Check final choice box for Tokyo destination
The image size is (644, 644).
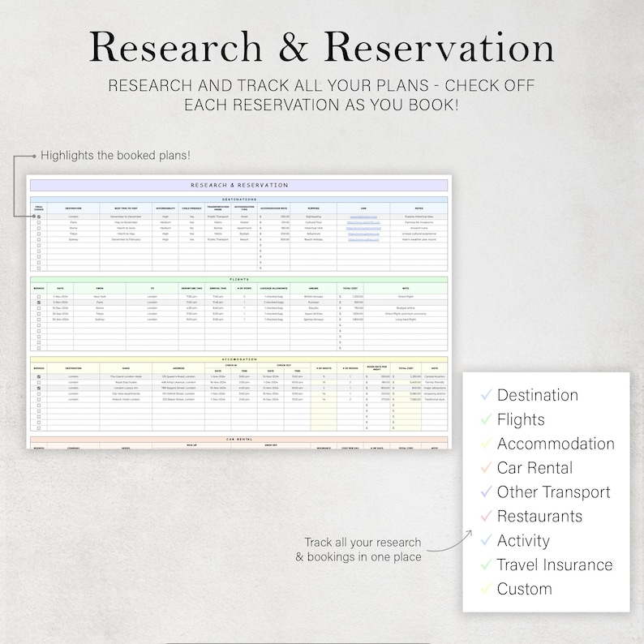[x=39, y=234]
